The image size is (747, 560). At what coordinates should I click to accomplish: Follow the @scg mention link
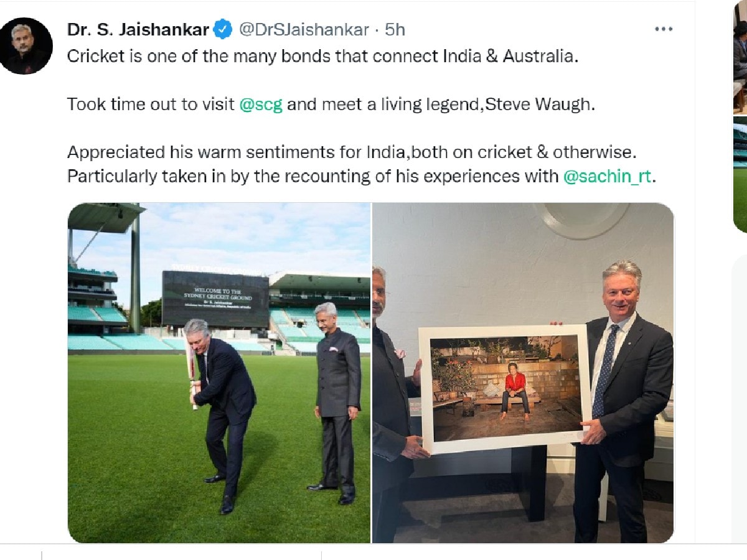(x=261, y=105)
